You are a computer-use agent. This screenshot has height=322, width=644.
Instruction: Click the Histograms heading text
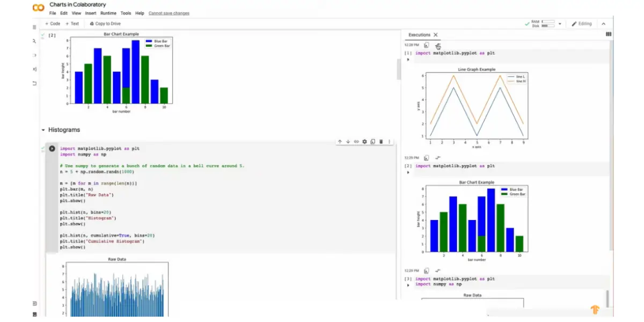click(x=64, y=130)
